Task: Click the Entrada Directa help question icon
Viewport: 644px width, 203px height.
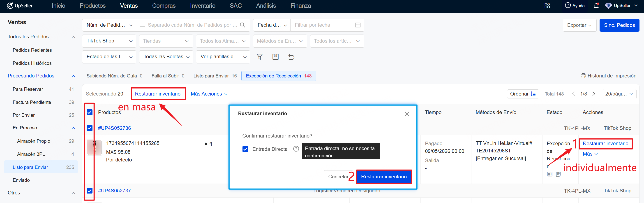Action: coord(296,149)
